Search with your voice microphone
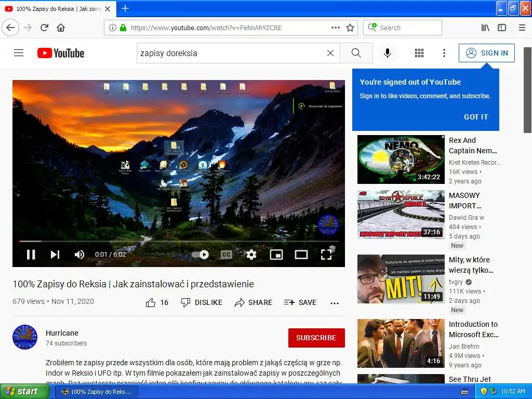This screenshot has height=399, width=532. [388, 53]
